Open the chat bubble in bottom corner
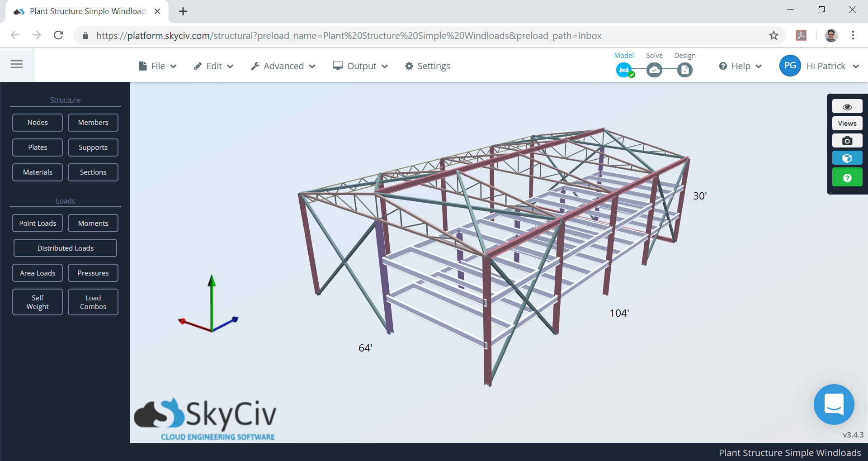The height and width of the screenshot is (461, 868). (834, 404)
